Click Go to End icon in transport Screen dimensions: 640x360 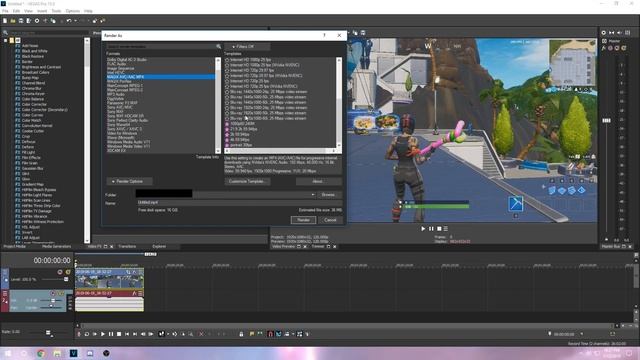(x=135, y=334)
